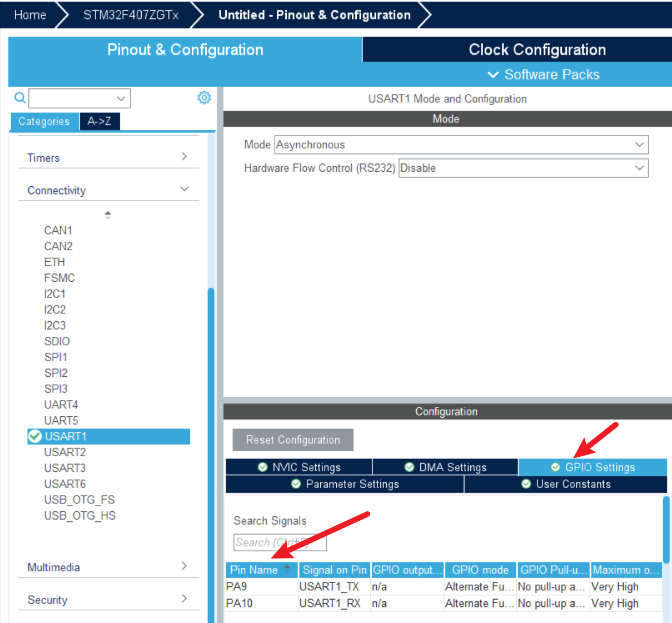Switch to the Categories tab
The height and width of the screenshot is (623, 672).
[x=44, y=121]
